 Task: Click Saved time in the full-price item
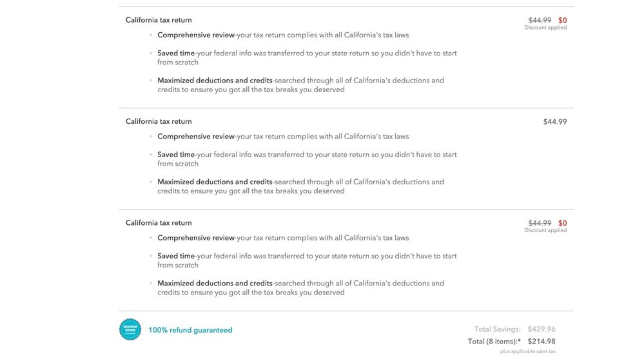point(176,155)
